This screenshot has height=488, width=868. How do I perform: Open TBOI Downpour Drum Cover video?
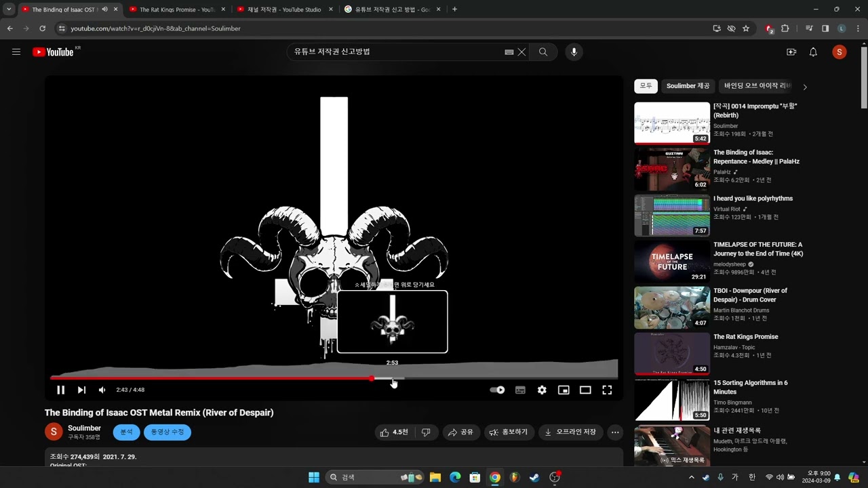point(672,307)
